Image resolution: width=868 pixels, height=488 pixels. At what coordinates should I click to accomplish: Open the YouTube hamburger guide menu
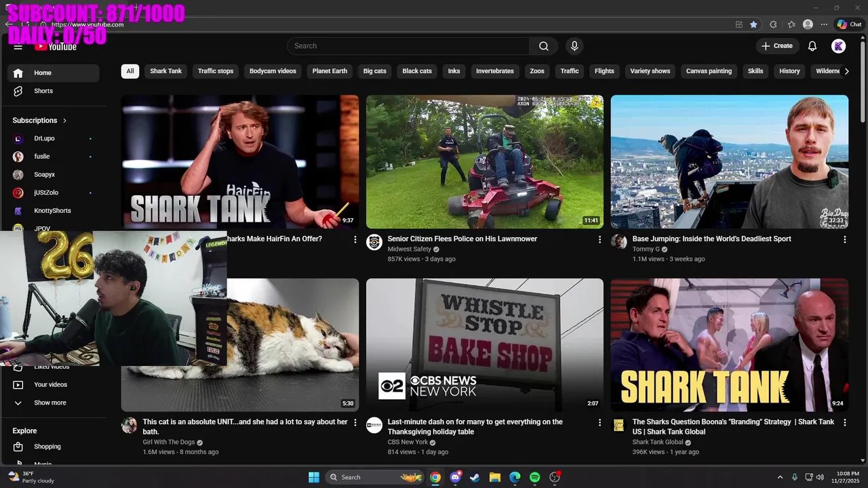(18, 46)
